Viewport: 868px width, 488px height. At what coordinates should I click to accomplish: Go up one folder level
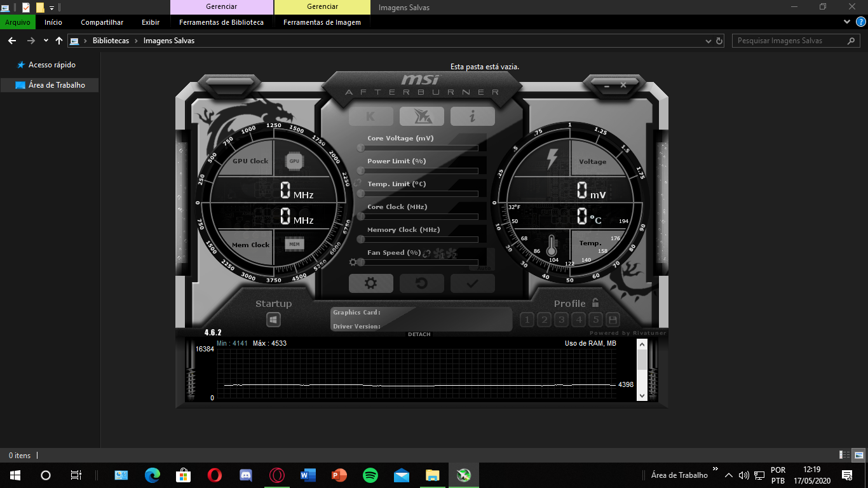click(59, 41)
